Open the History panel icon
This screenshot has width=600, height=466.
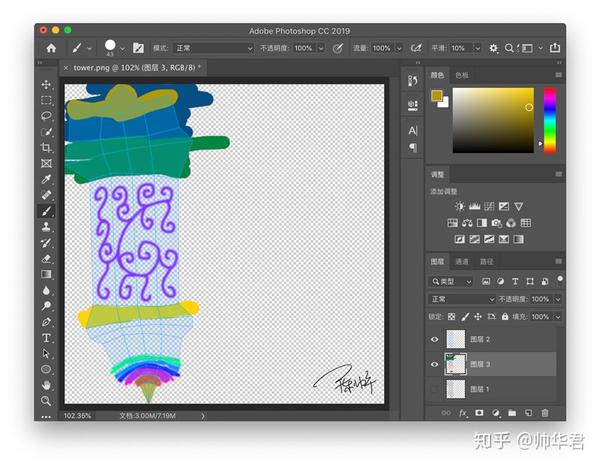pyautogui.click(x=412, y=80)
